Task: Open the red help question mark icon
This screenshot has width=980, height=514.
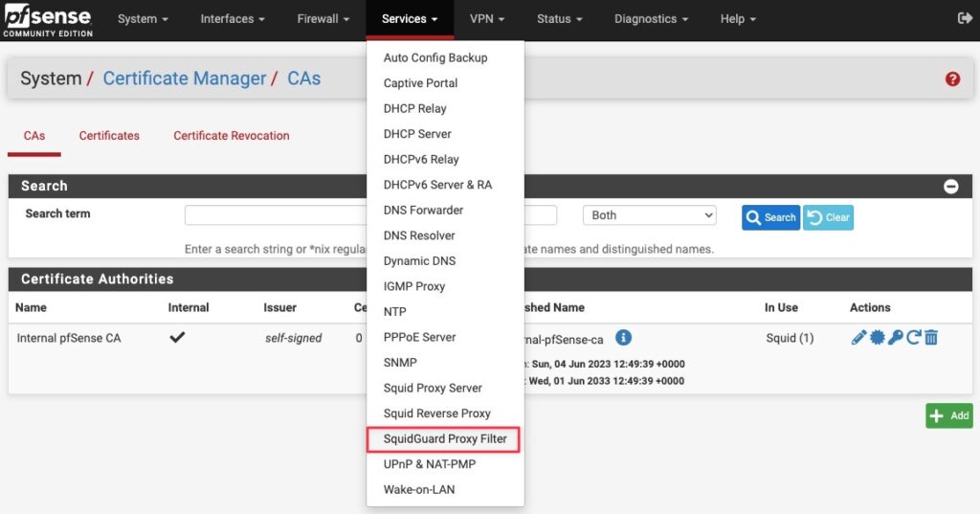Action: coord(952,78)
